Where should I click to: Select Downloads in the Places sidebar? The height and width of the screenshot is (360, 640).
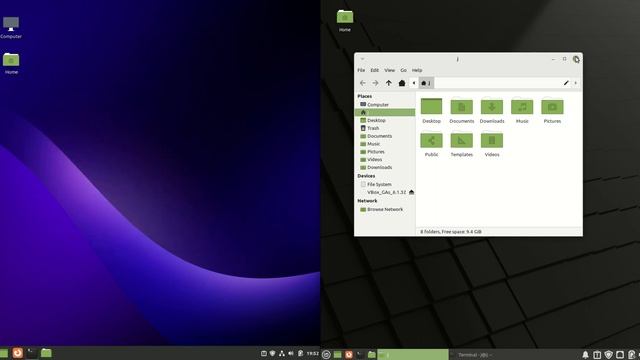point(385,167)
